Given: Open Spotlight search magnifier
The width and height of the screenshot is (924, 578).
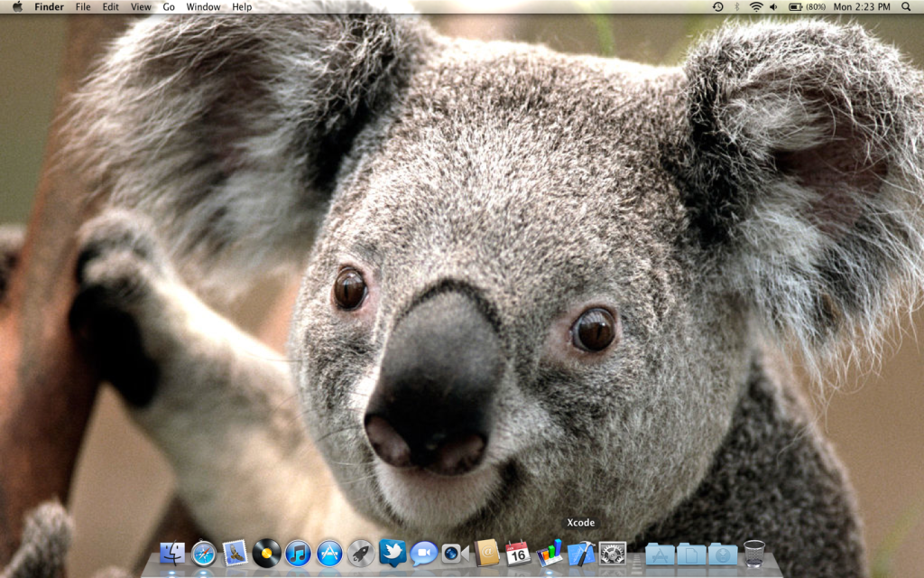Looking at the screenshot, I should pyautogui.click(x=906, y=6).
